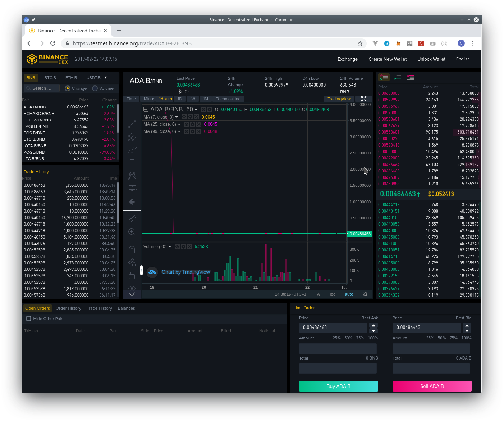This screenshot has height=421, width=504.
Task: Click the sell Amount input field
Action: [431, 348]
